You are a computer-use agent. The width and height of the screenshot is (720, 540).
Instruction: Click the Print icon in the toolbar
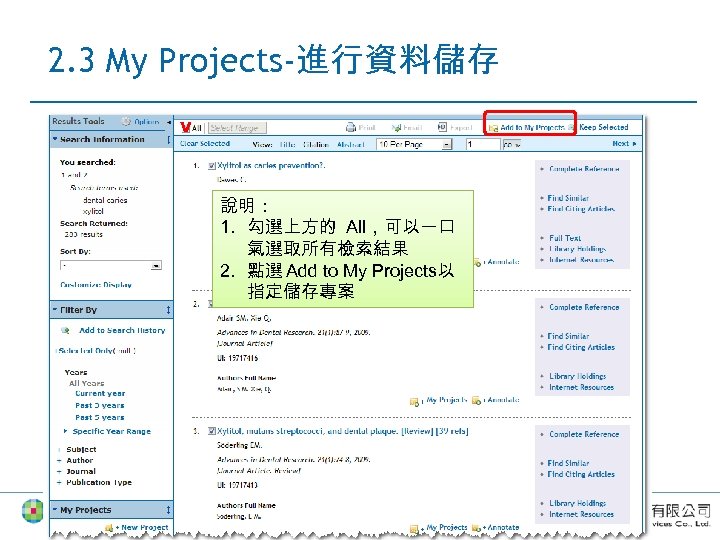coord(351,127)
